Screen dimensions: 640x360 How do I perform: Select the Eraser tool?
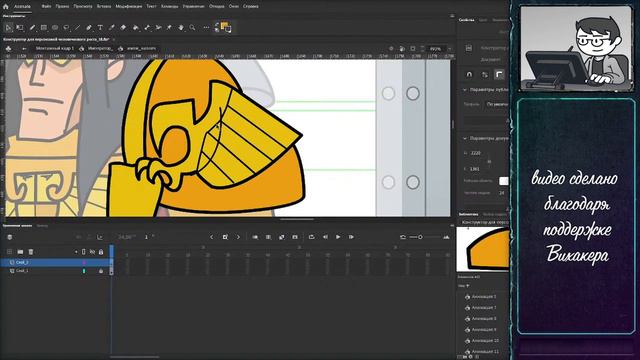point(123,27)
